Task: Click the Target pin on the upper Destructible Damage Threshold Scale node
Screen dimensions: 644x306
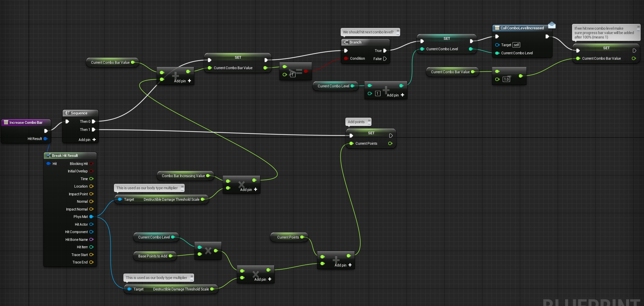Action: pyautogui.click(x=120, y=199)
